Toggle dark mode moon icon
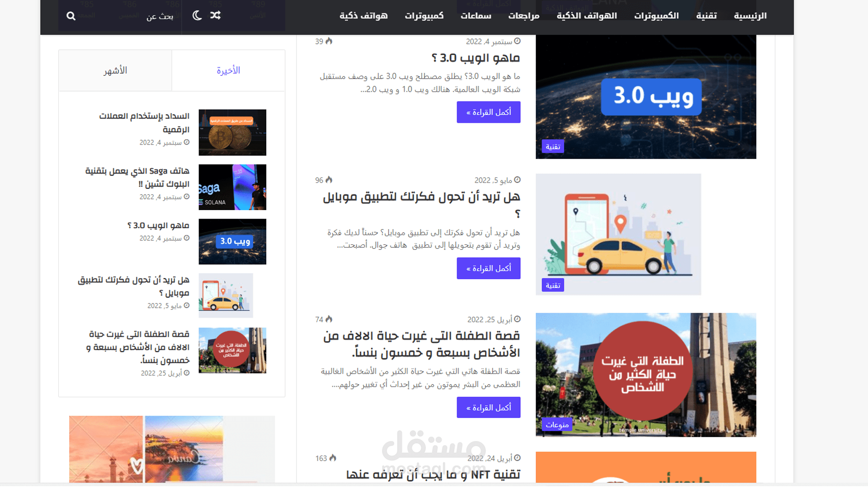 point(197,15)
